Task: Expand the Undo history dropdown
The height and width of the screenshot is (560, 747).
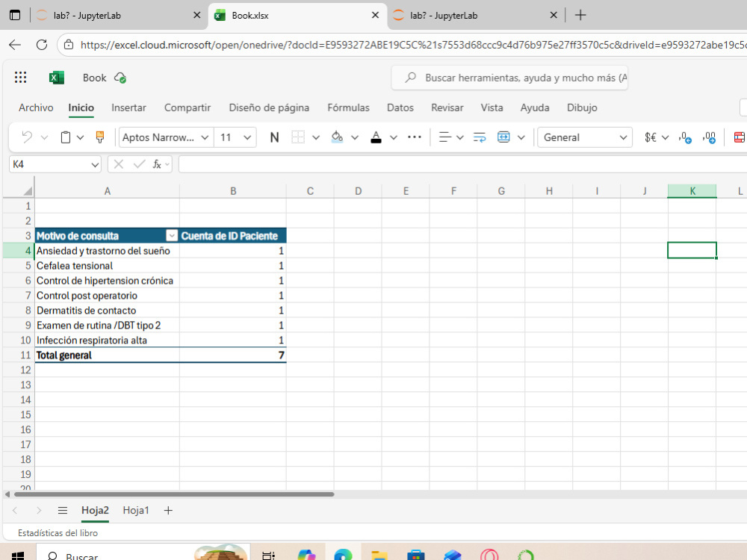Action: pyautogui.click(x=44, y=137)
